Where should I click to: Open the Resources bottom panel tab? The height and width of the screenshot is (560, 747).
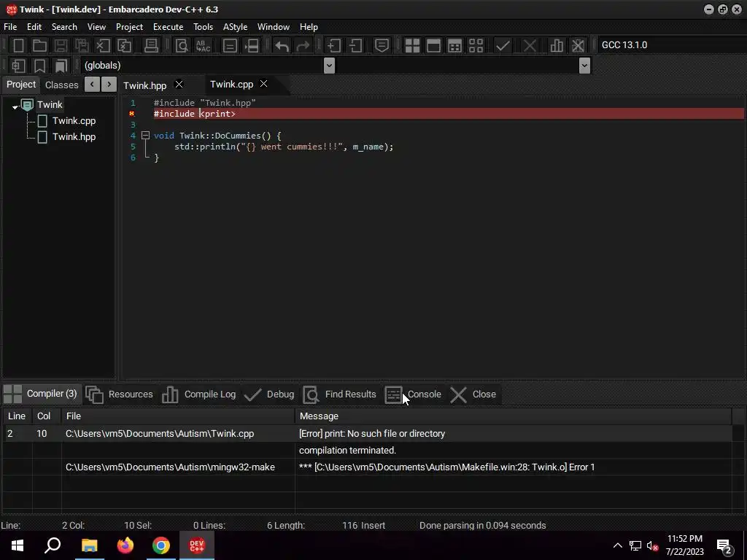coord(120,394)
